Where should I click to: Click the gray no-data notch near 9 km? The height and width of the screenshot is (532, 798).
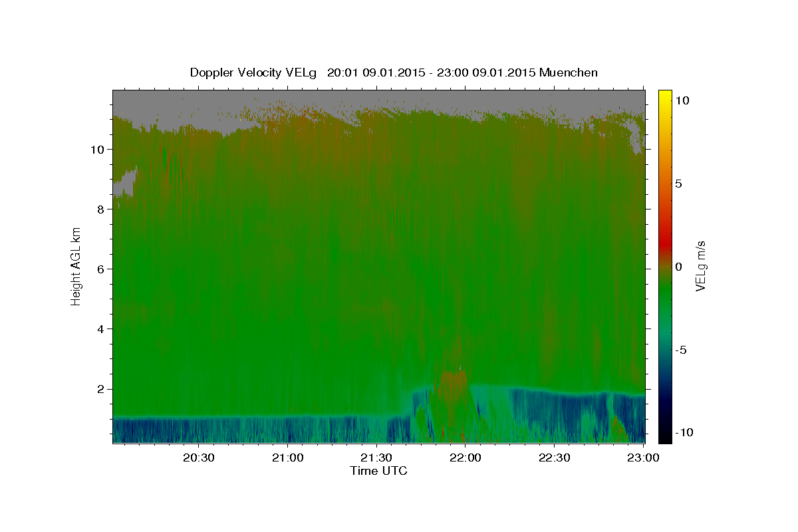point(124,183)
